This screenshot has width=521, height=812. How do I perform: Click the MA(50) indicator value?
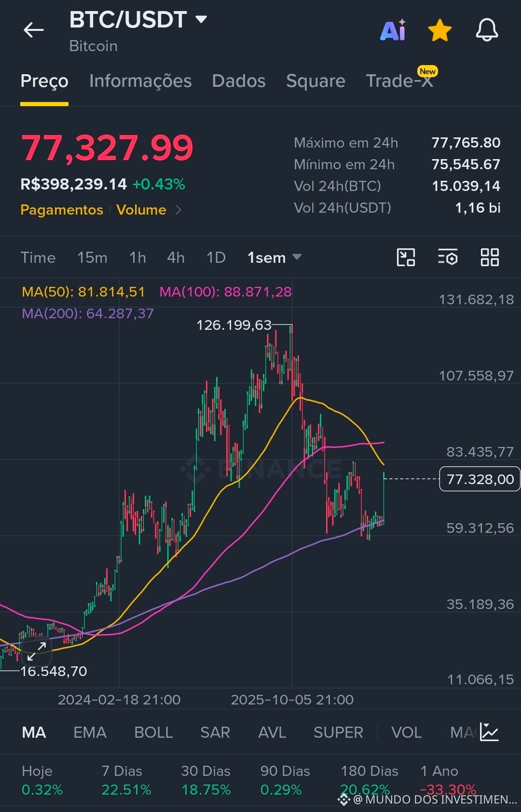(83, 292)
